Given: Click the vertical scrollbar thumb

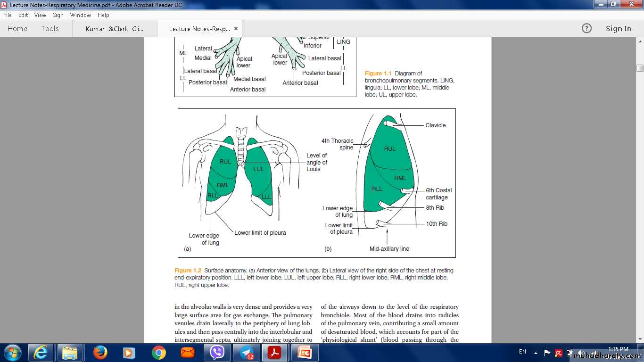Looking at the screenshot, I should tap(640, 68).
